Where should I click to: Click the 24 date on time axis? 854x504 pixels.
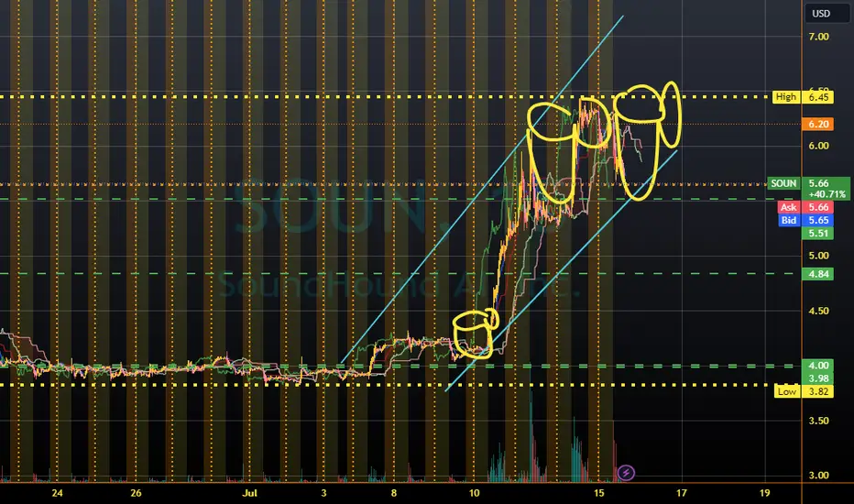point(57,493)
